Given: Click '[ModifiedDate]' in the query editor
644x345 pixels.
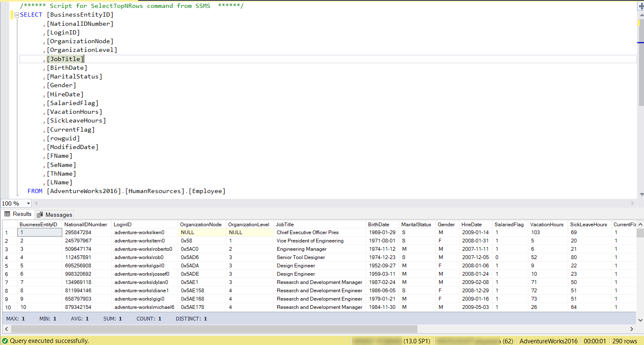Looking at the screenshot, I should pos(73,147).
